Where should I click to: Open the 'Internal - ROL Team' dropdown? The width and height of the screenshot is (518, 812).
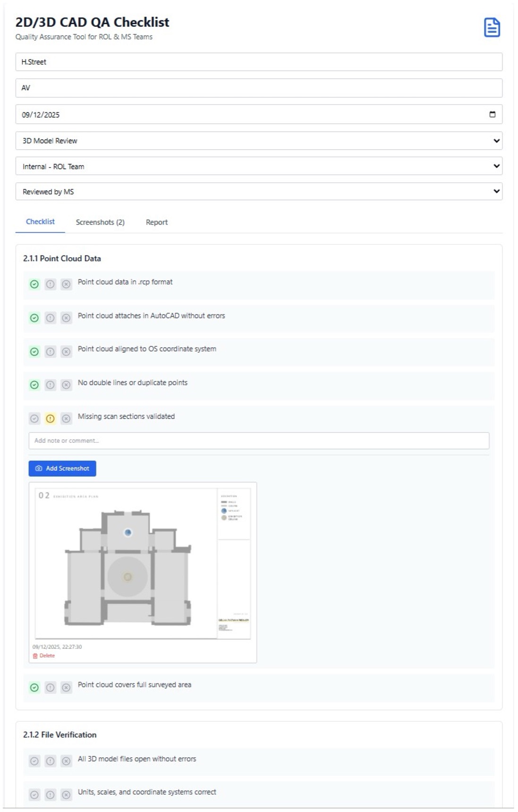[x=259, y=166]
